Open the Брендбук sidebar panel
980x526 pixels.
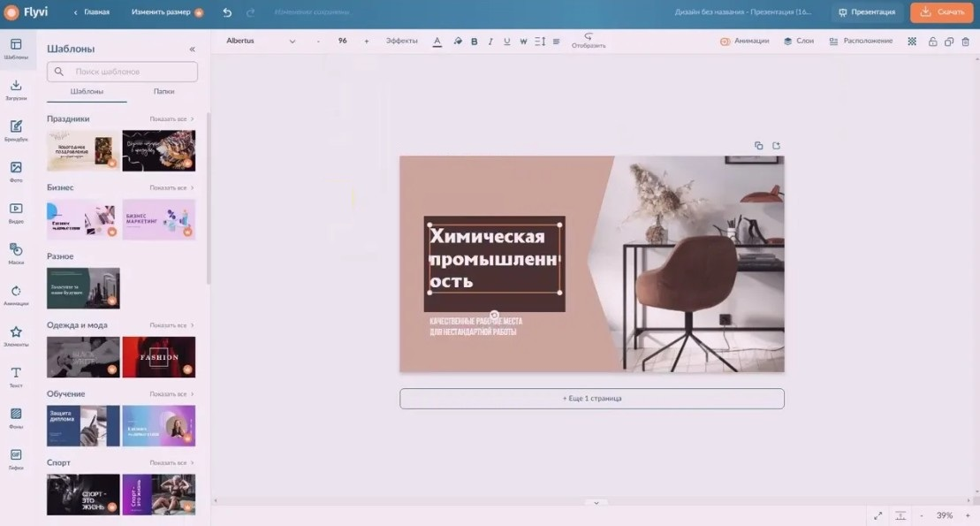coord(16,131)
